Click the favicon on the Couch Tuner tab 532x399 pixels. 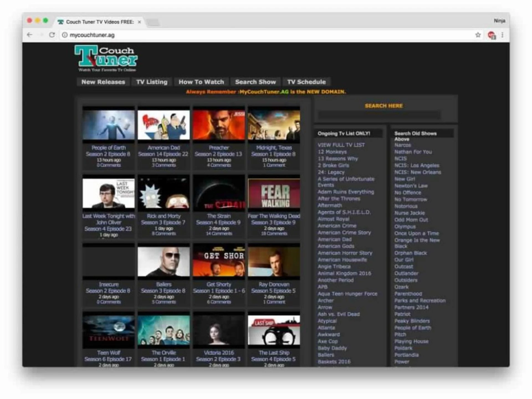60,22
